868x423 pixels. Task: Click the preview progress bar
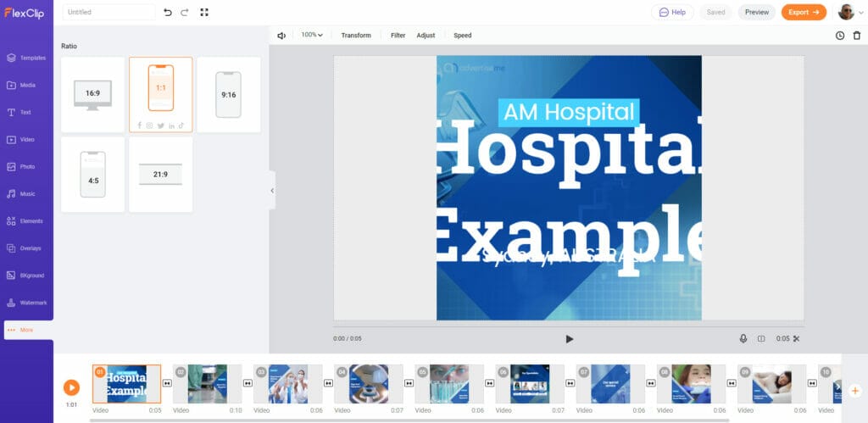[569, 326]
